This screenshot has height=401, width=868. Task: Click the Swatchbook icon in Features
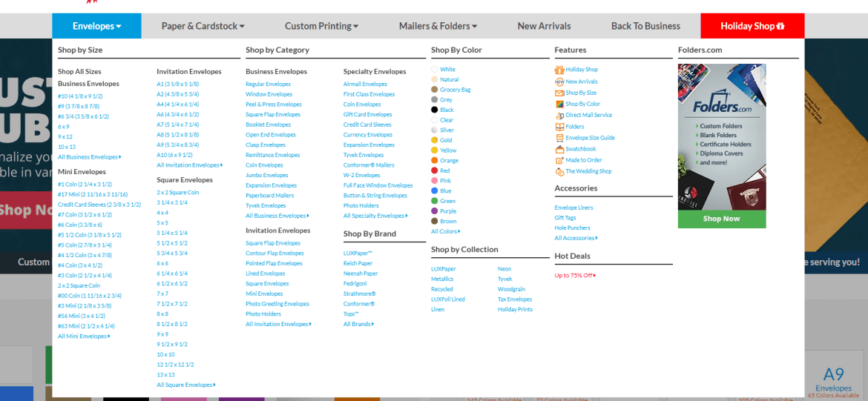tap(559, 149)
